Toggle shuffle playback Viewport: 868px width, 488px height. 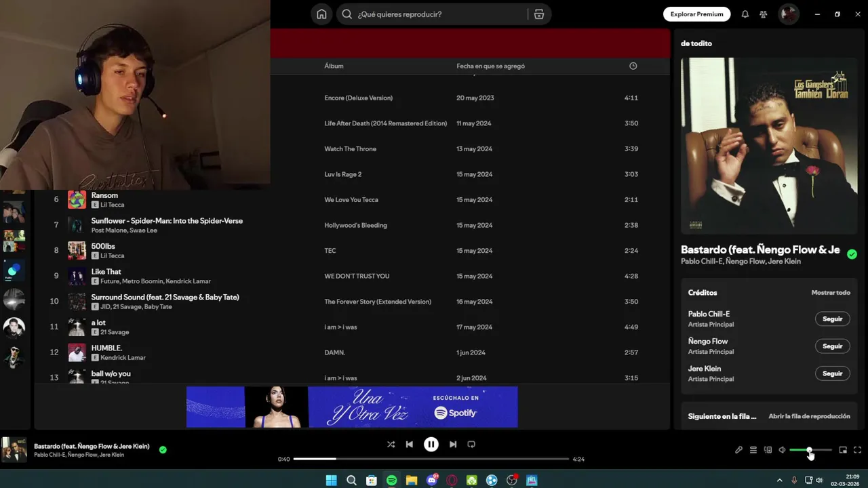391,445
